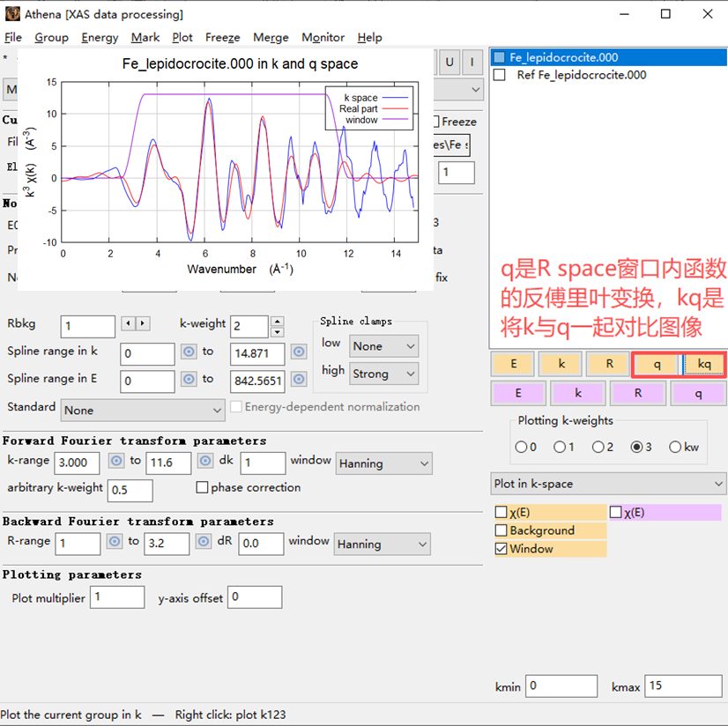Click the dk input field

tap(263, 463)
